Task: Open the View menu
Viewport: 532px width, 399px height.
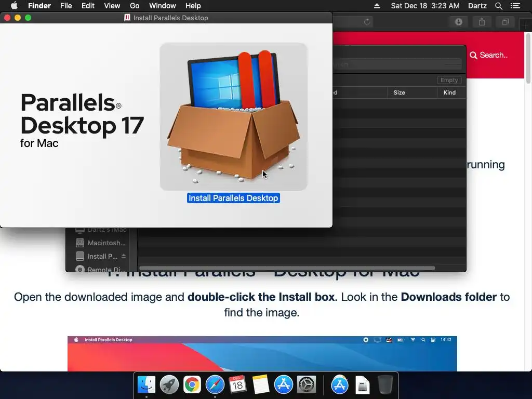Action: (112, 6)
